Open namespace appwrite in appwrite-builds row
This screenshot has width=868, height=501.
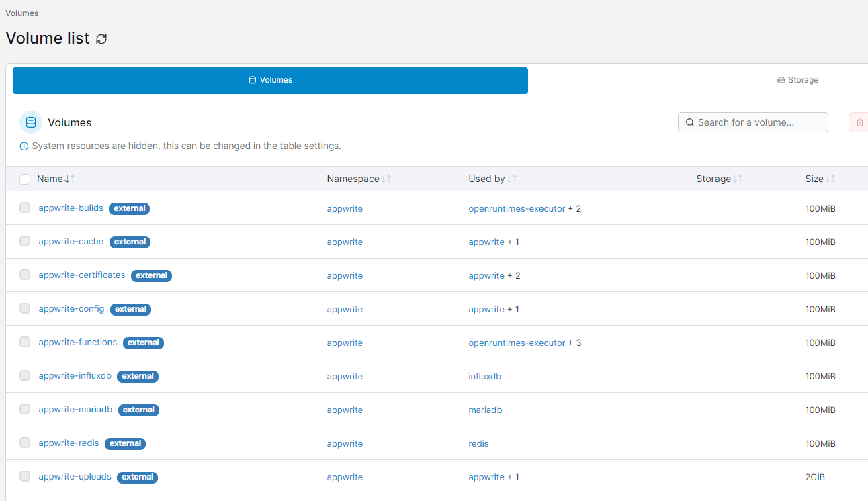(345, 209)
